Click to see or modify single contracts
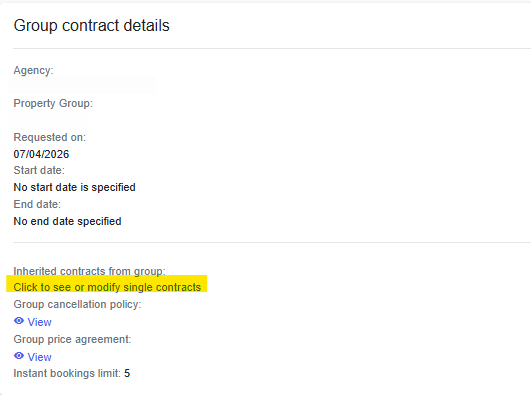 (107, 287)
